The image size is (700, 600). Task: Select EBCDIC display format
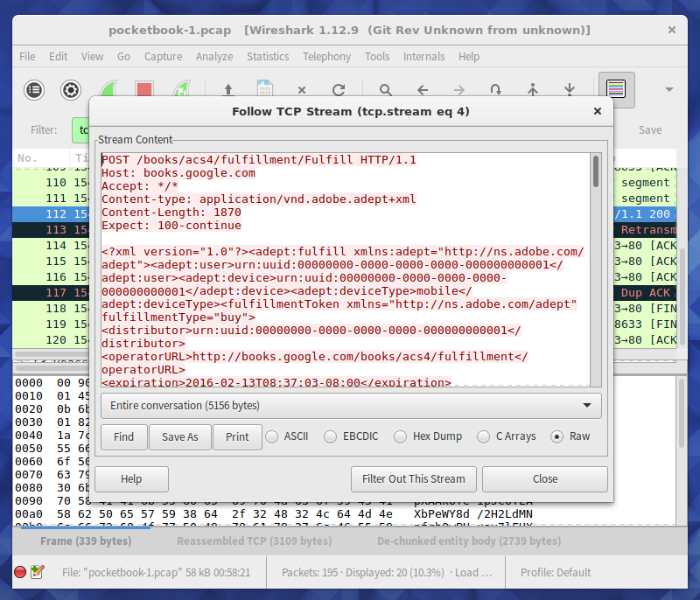352,436
